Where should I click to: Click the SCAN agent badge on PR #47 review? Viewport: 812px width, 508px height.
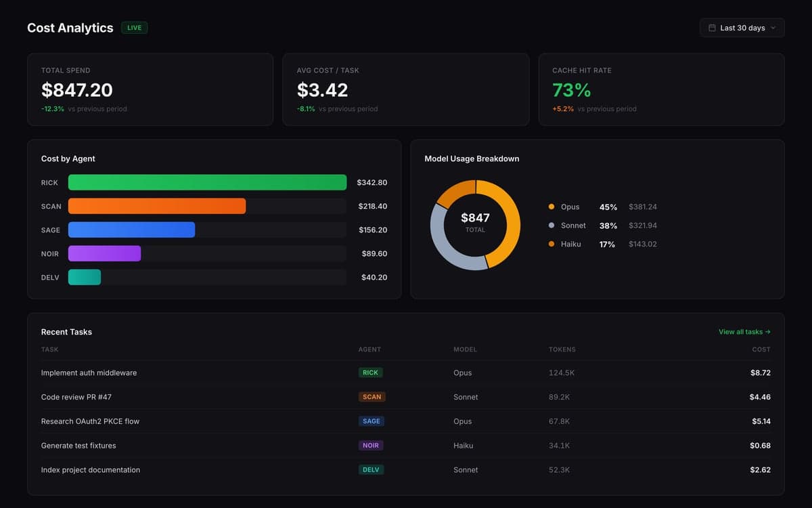point(371,397)
